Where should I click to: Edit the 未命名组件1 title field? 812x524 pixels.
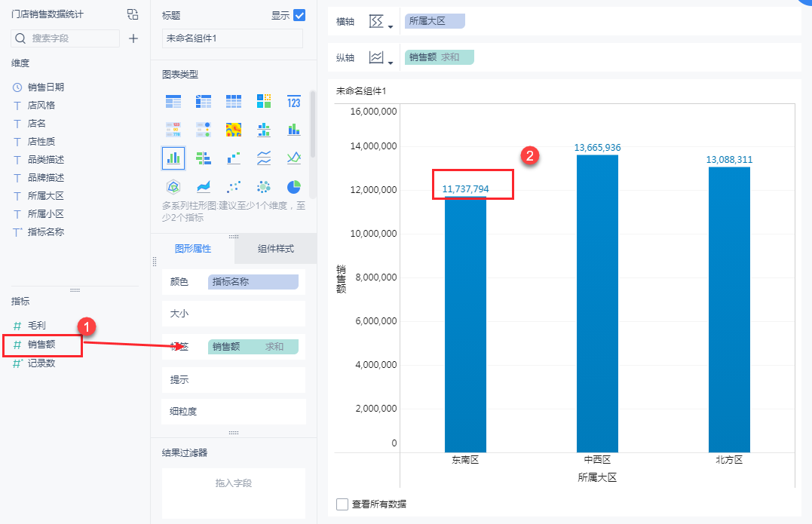pyautogui.click(x=232, y=38)
